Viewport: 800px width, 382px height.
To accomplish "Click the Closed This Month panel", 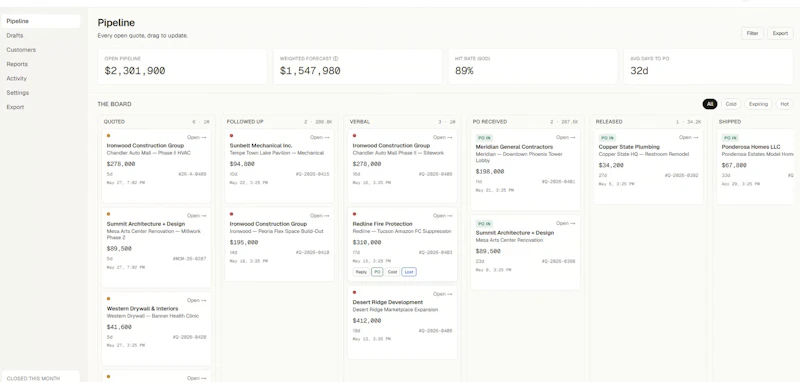I will click(40, 376).
